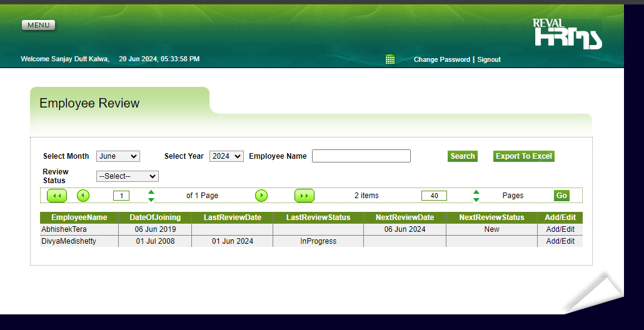Expand the Review Status dropdown
The height and width of the screenshot is (330, 644).
[x=128, y=176]
